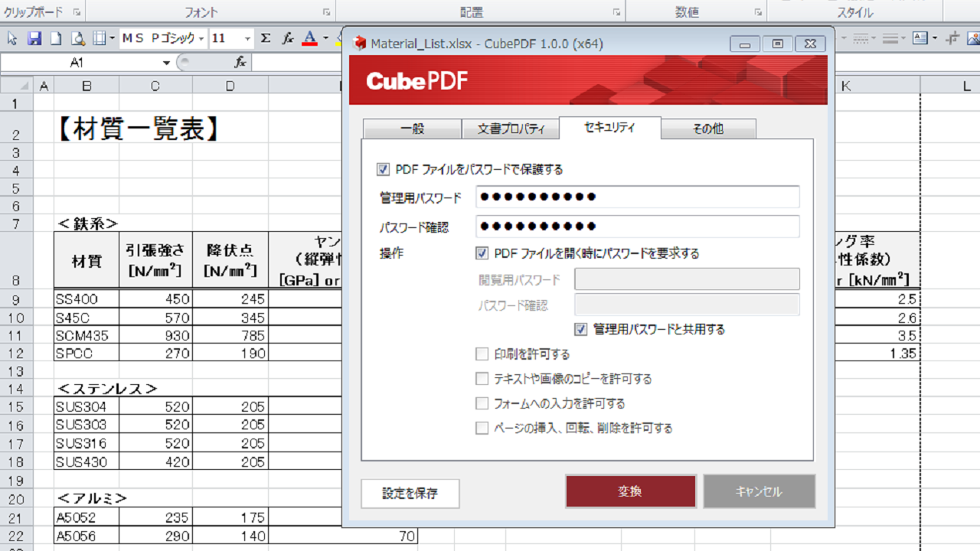This screenshot has width=980, height=551.
Task: Select the pointer arrow tool in Excel toolbar
Action: 12,38
